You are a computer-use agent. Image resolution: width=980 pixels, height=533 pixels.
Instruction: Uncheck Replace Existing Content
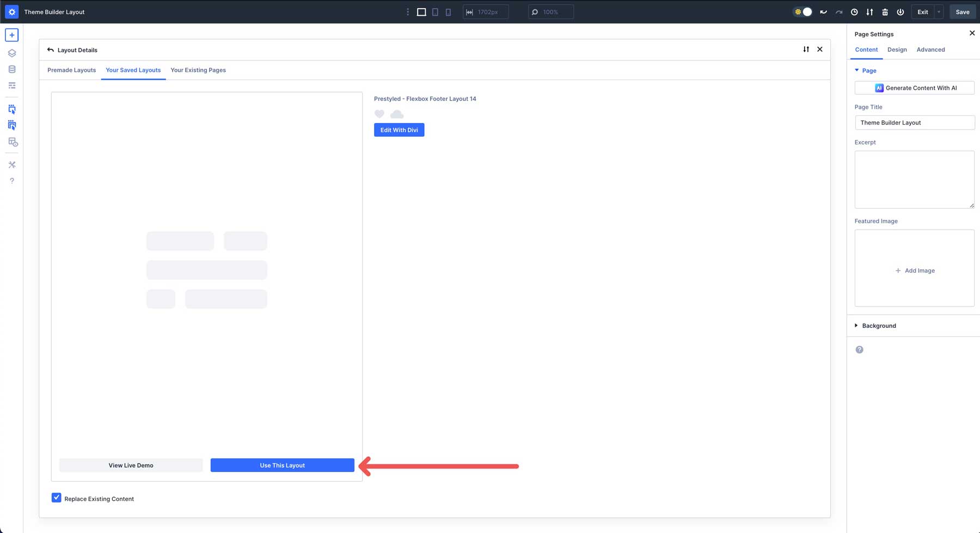point(57,498)
